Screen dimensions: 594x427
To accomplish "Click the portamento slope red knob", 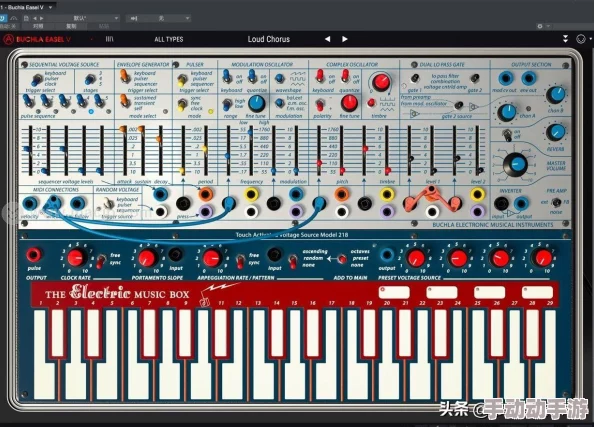I will pos(147,258).
